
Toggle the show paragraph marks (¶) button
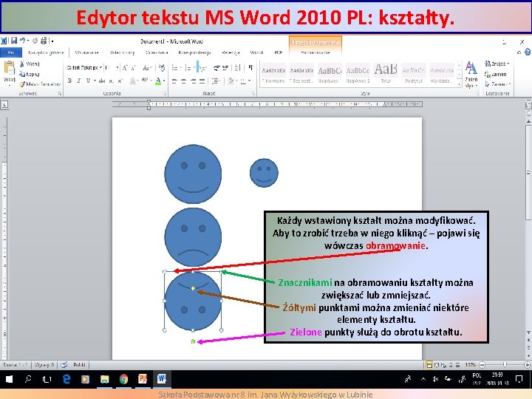pyautogui.click(x=250, y=67)
